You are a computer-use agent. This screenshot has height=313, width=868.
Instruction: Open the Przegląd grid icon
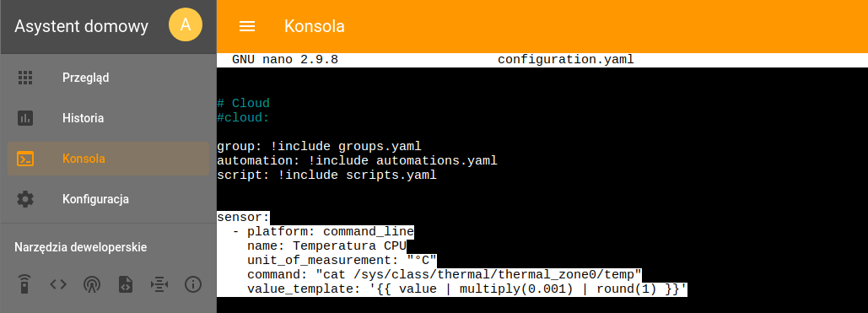pyautogui.click(x=25, y=78)
